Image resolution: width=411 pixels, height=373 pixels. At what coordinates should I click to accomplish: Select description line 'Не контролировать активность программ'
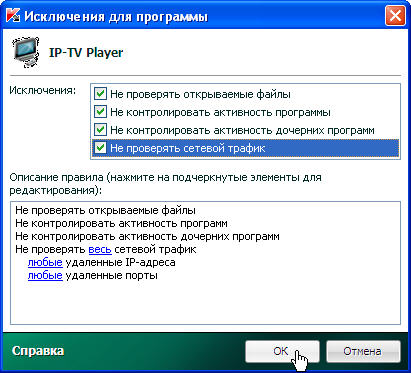point(121,223)
